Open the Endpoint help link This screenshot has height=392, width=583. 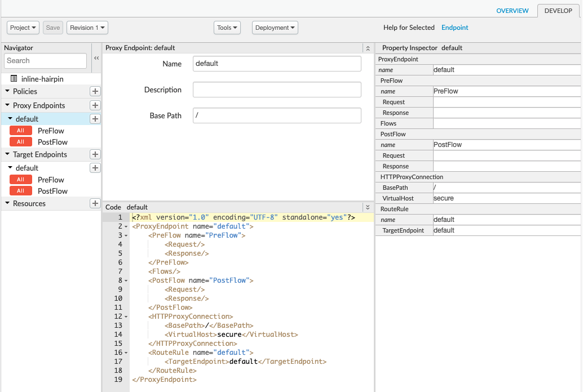[454, 28]
